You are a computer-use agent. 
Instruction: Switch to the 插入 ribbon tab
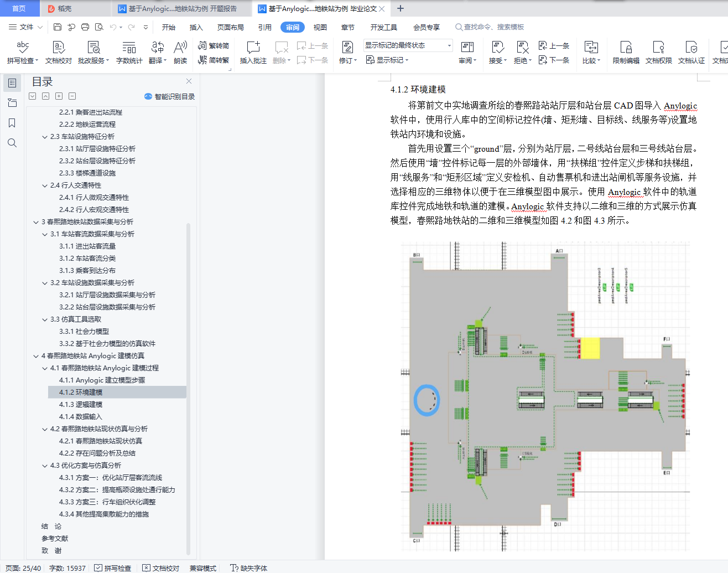pos(196,27)
